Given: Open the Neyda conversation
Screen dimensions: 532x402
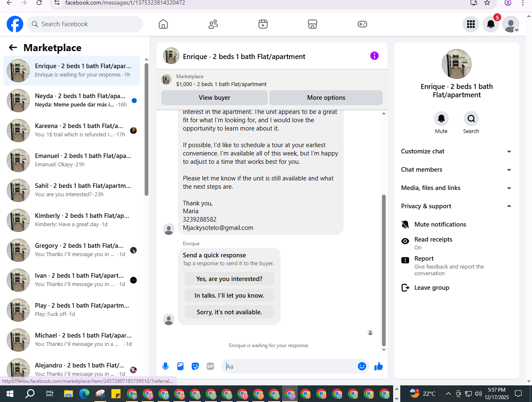Looking at the screenshot, I should [x=71, y=100].
